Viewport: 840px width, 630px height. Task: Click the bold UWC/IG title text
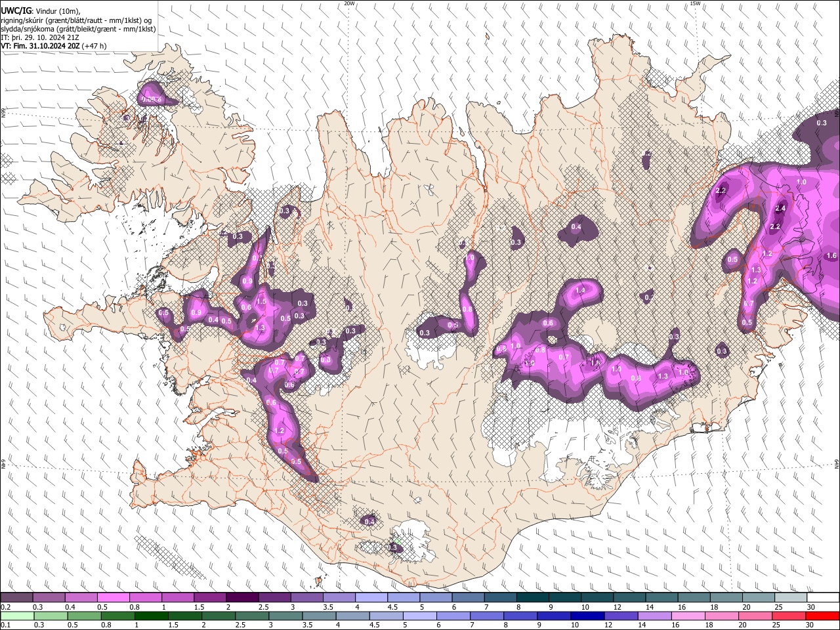pos(15,11)
